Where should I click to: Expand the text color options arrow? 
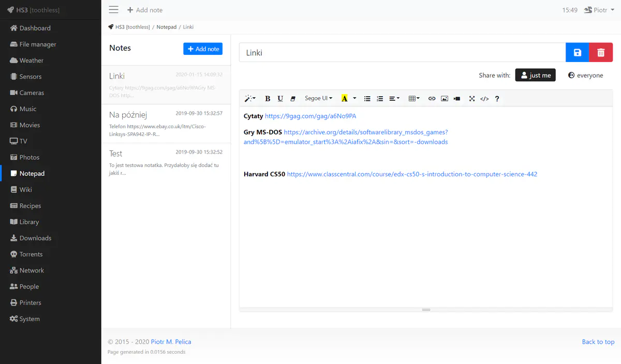354,98
